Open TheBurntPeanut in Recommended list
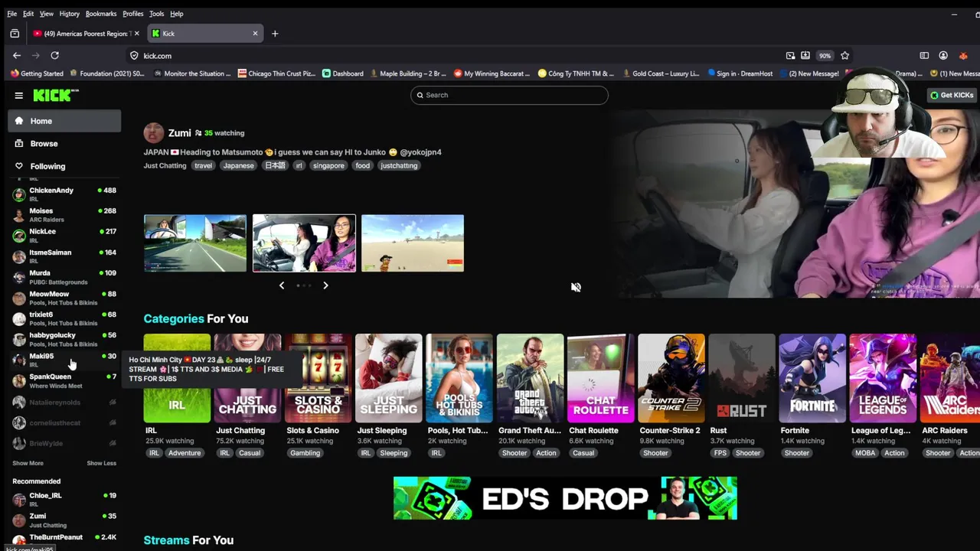The width and height of the screenshot is (980, 551). 64,538
